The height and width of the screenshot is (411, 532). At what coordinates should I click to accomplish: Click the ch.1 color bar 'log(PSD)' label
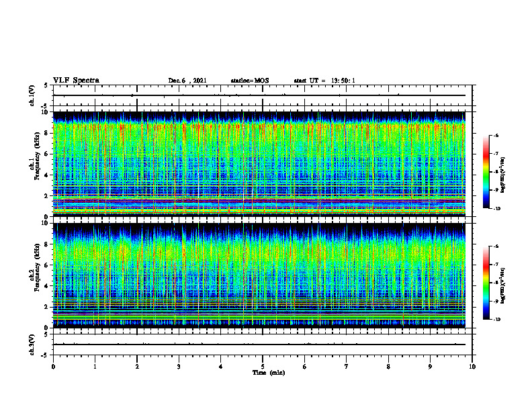pos(503,175)
